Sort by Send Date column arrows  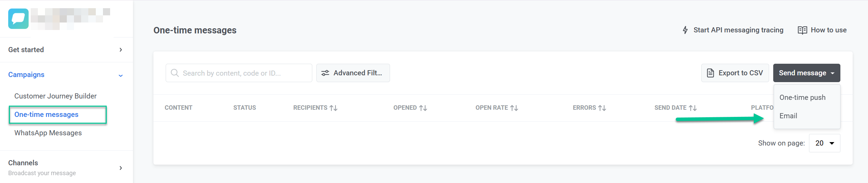tap(693, 108)
